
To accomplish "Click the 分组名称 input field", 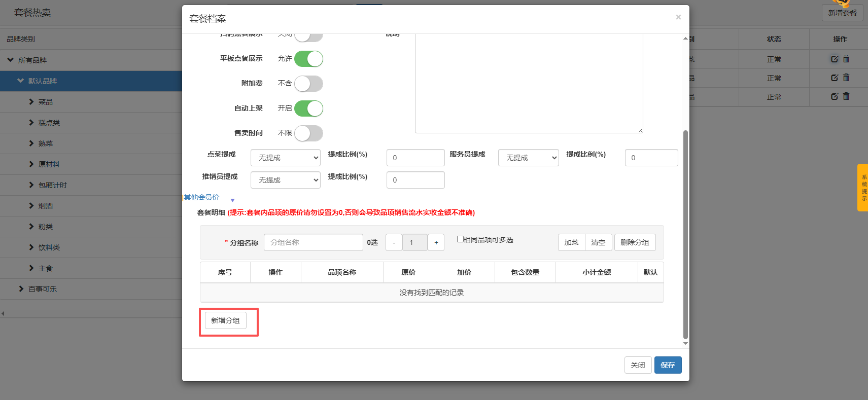I will [x=313, y=242].
